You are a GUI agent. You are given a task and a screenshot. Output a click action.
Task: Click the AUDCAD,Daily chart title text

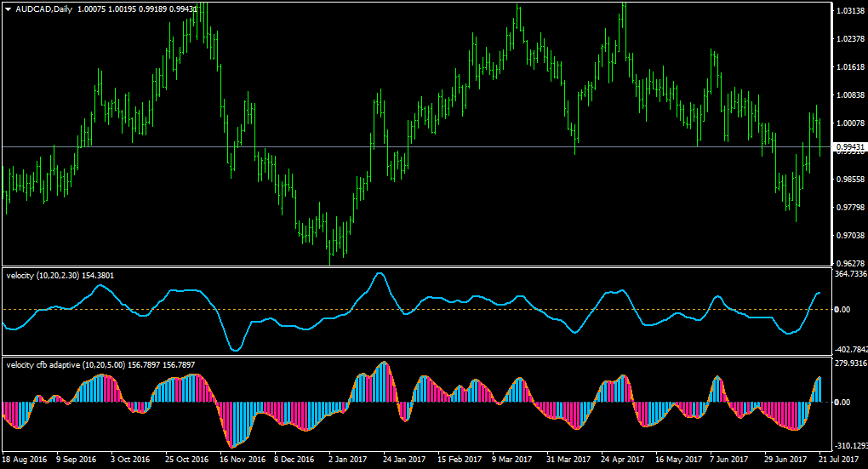pos(43,9)
